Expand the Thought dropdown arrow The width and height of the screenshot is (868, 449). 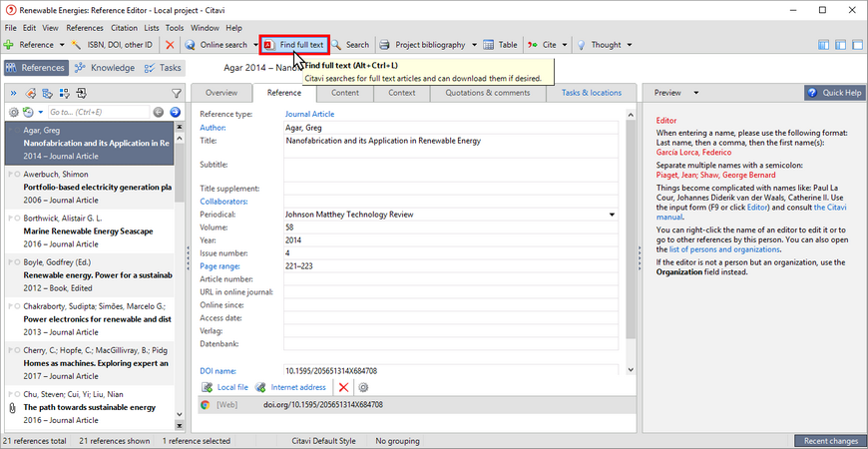629,45
